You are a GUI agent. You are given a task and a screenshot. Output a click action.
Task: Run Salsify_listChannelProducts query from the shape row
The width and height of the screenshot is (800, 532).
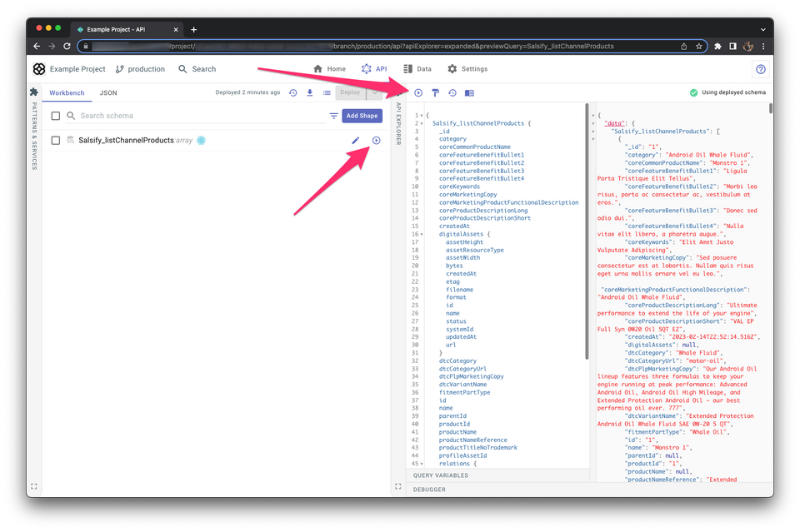click(x=377, y=141)
